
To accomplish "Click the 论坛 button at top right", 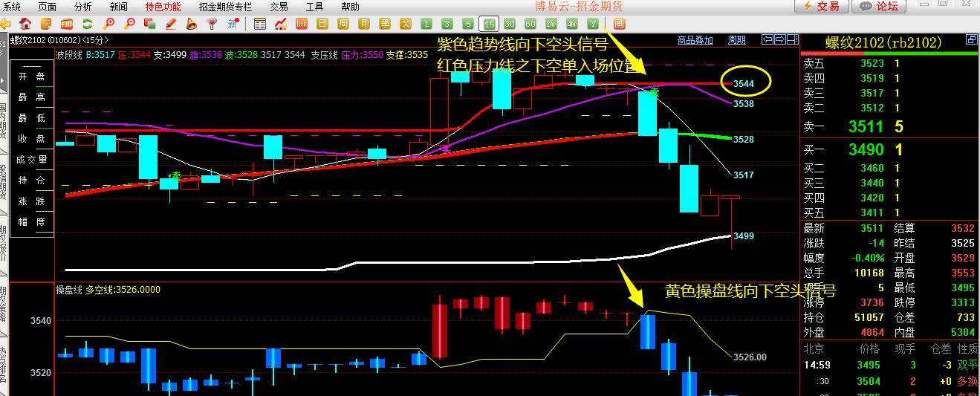I will click(x=879, y=6).
